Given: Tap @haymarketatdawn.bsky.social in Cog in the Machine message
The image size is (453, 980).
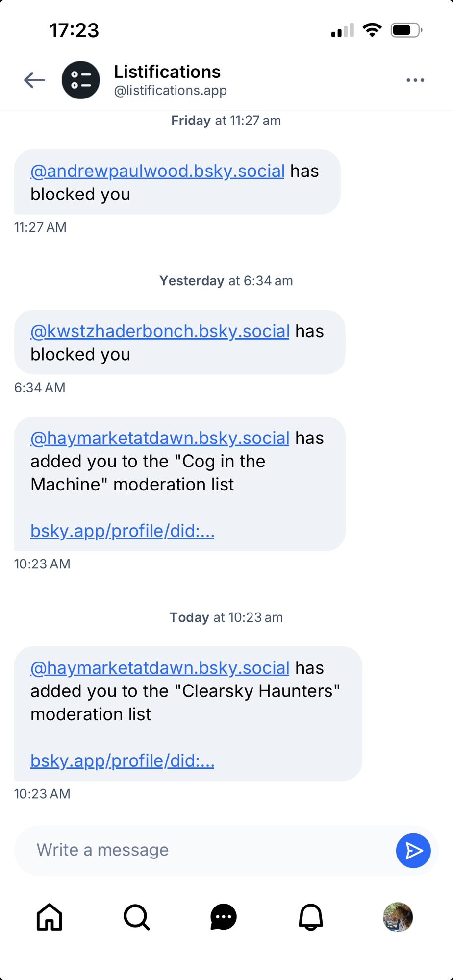Looking at the screenshot, I should [160, 438].
